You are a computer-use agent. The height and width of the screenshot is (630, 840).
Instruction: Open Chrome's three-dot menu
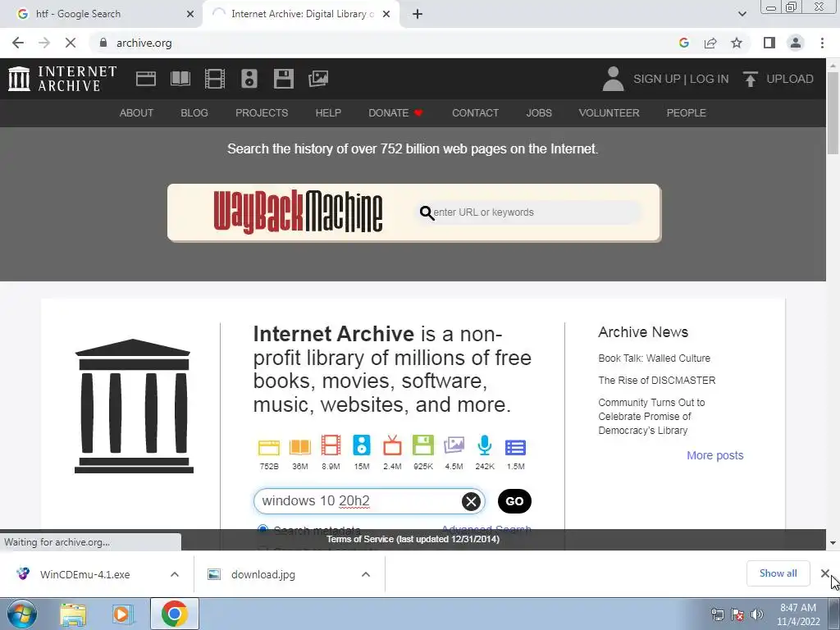coord(822,43)
